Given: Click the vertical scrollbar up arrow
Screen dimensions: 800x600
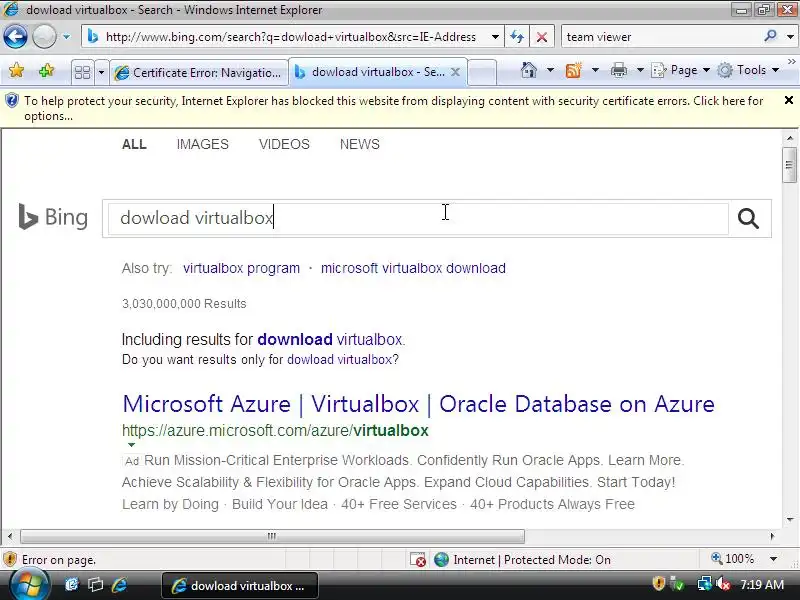Looking at the screenshot, I should 790,138.
